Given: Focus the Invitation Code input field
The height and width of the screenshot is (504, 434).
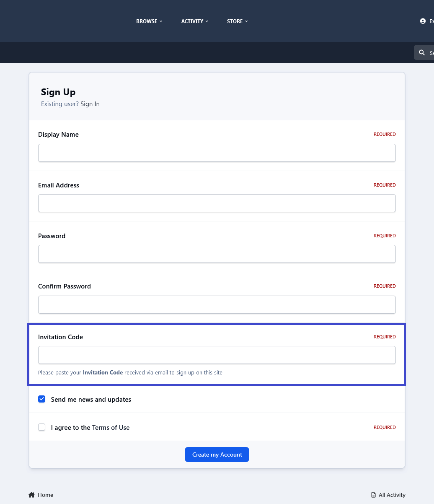Looking at the screenshot, I should point(217,355).
